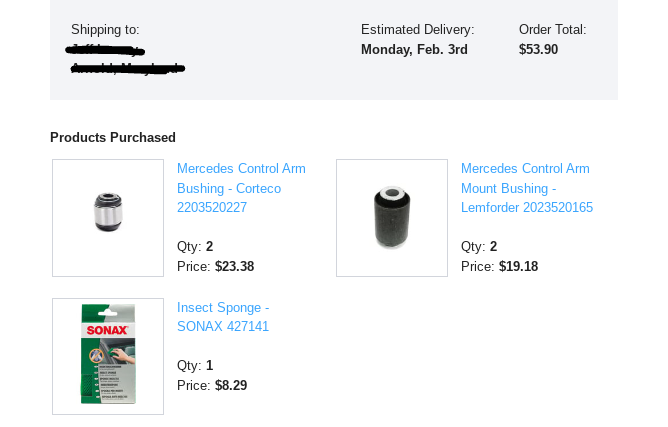The image size is (668, 427).
Task: Click the SONAX insect sponge product image
Action: point(108,356)
